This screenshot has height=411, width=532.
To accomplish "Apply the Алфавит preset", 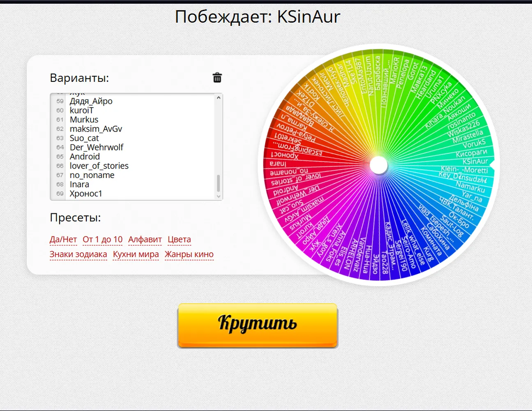I will [x=145, y=239].
